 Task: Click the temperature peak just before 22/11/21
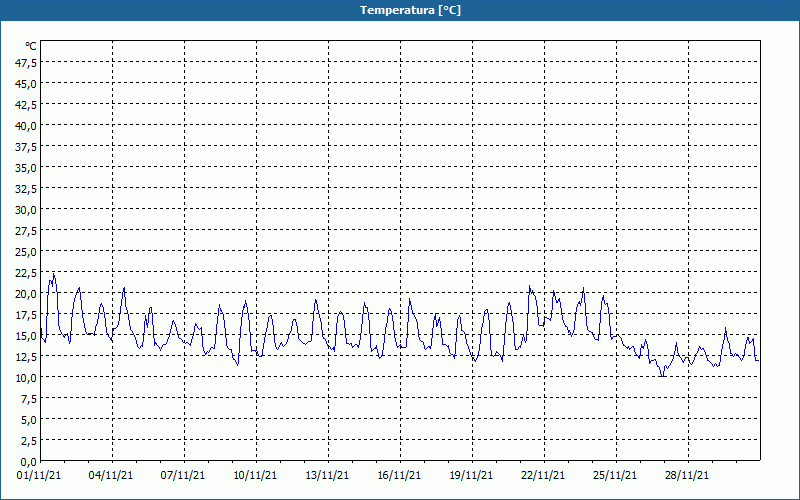pyautogui.click(x=530, y=286)
